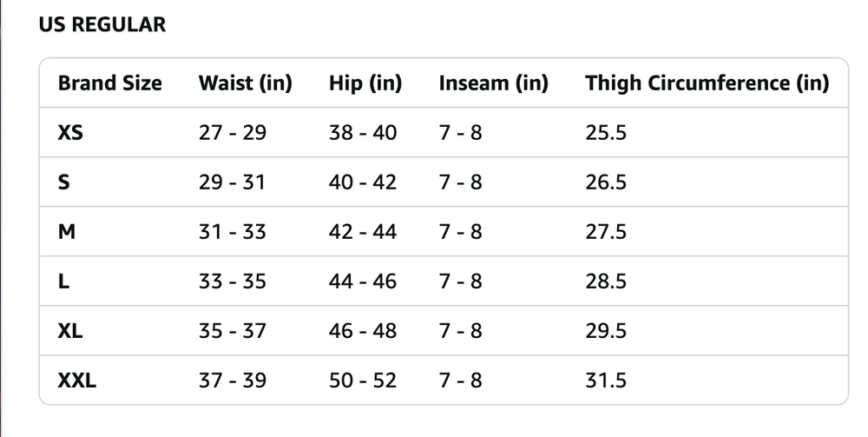This screenshot has width=868, height=437.
Task: Click the Inseam (in) column header
Action: (494, 83)
